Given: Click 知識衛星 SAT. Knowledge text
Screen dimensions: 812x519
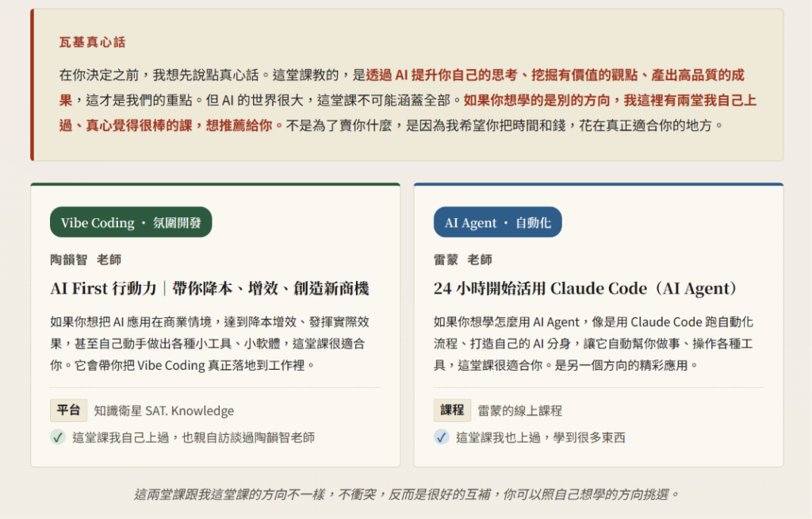Looking at the screenshot, I should point(164,410).
